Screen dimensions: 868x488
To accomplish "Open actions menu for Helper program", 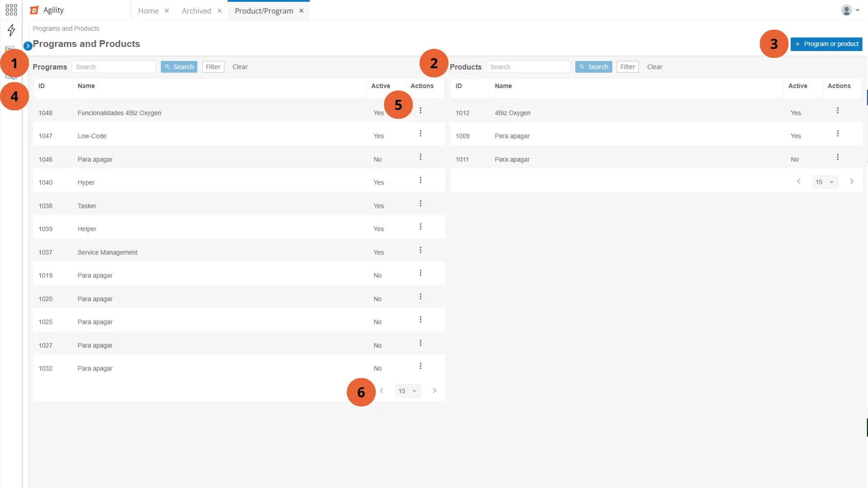I will (420, 227).
